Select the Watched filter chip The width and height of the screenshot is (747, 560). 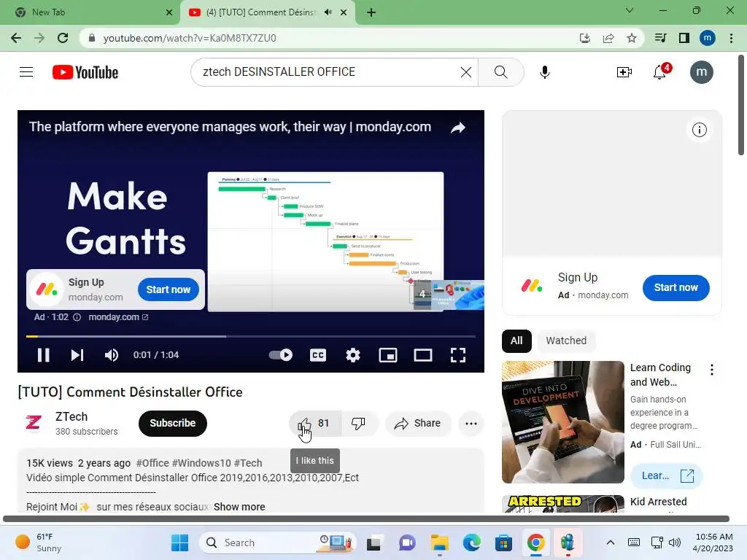point(566,341)
